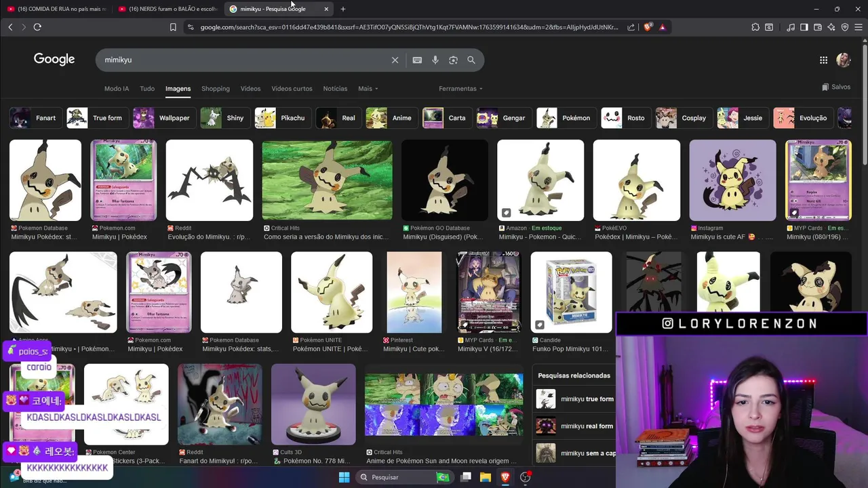The height and width of the screenshot is (488, 868).
Task: Open the Critical Hits Como seria a versão link
Action: [327, 237]
